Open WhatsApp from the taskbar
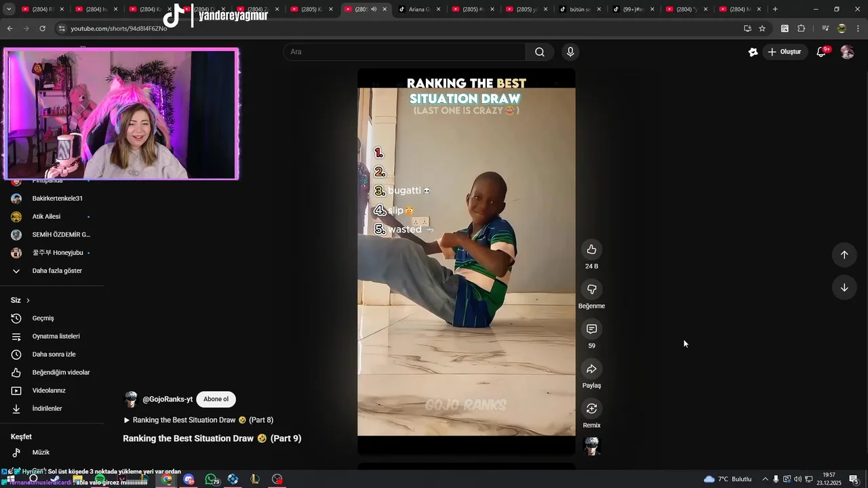Viewport: 868px width, 488px height. 211,480
